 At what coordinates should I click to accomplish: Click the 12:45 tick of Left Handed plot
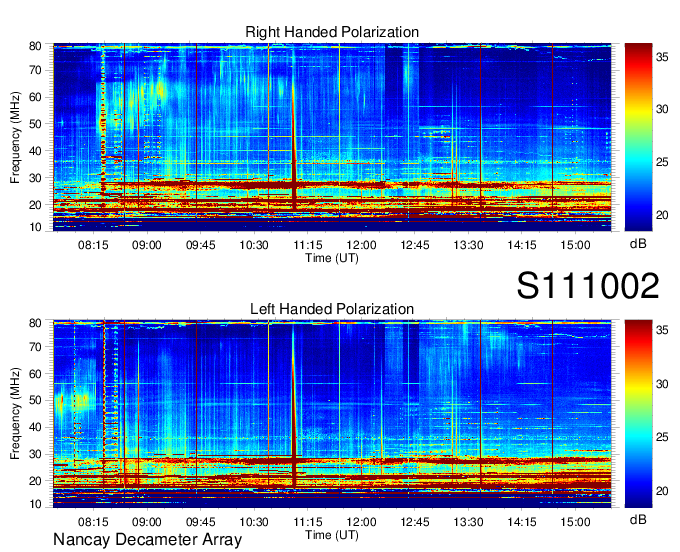pos(415,522)
